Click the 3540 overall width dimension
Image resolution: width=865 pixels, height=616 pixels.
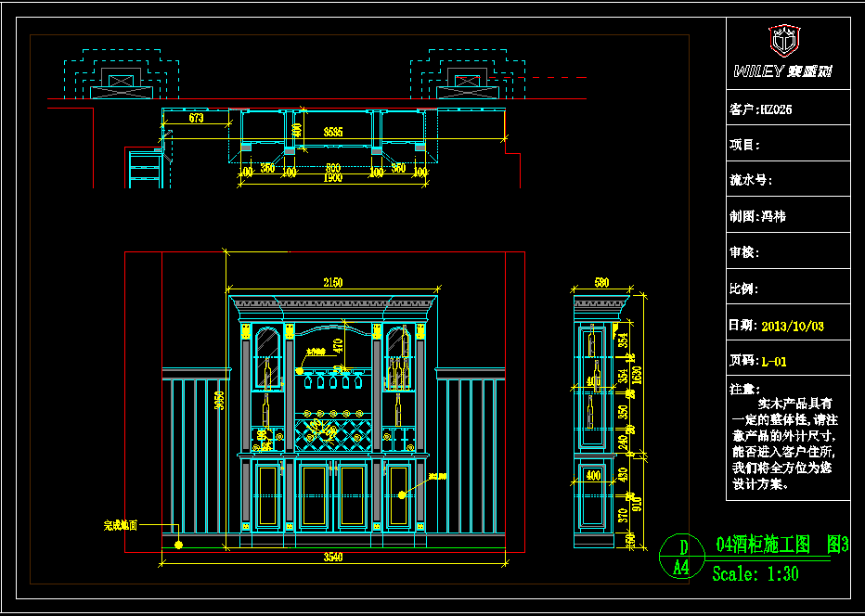coord(333,558)
